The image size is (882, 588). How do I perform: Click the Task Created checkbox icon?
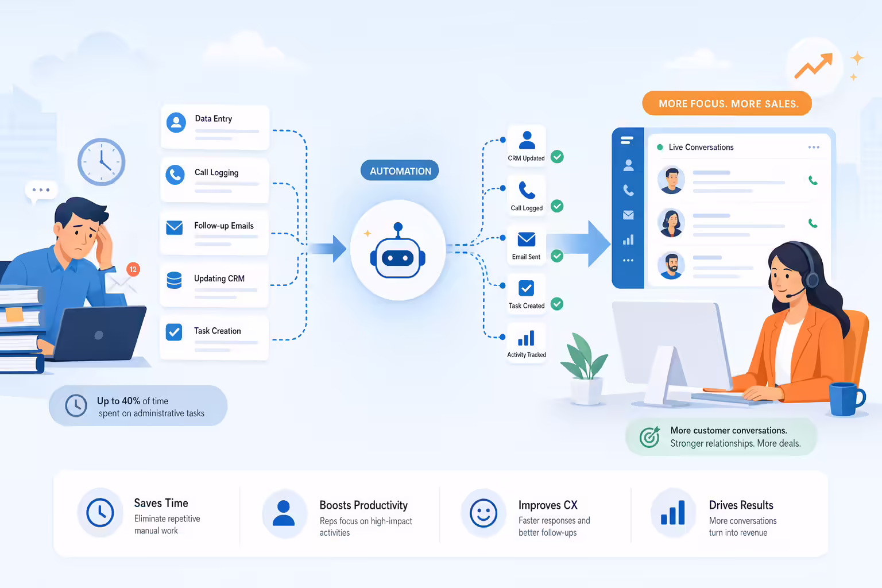(526, 288)
